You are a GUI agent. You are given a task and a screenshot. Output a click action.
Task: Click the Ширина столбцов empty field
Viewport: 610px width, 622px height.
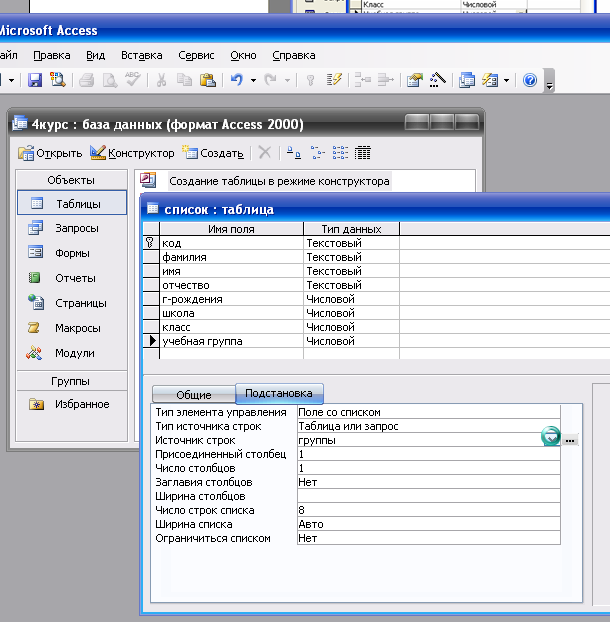pos(429,496)
